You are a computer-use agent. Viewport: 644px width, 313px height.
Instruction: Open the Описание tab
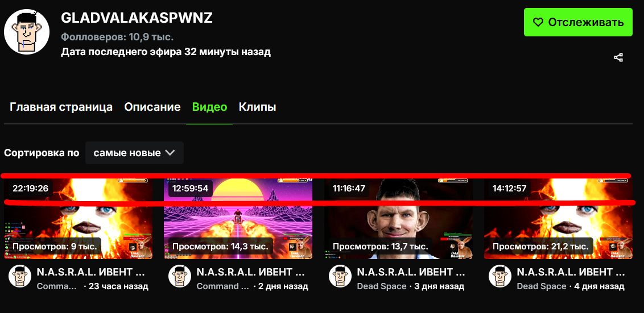coord(152,107)
